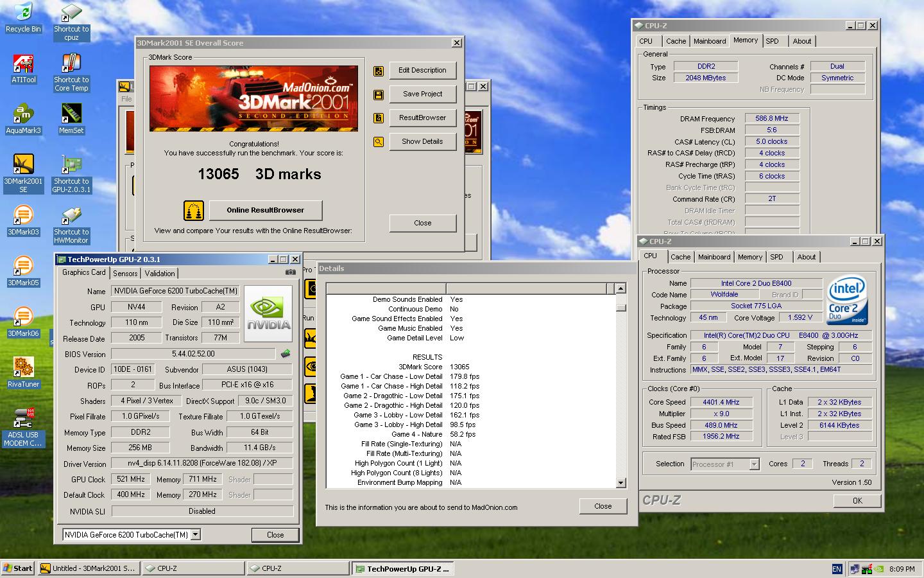Screen dimensions: 924x578
Task: Click Details list scrollbar up arrow
Action: tap(620, 289)
